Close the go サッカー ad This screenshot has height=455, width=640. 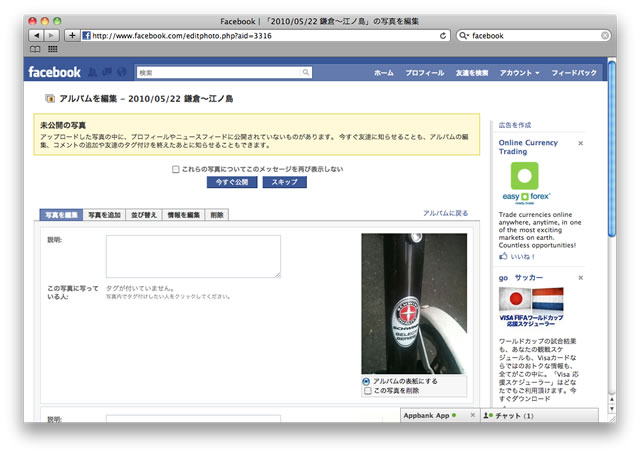point(580,278)
